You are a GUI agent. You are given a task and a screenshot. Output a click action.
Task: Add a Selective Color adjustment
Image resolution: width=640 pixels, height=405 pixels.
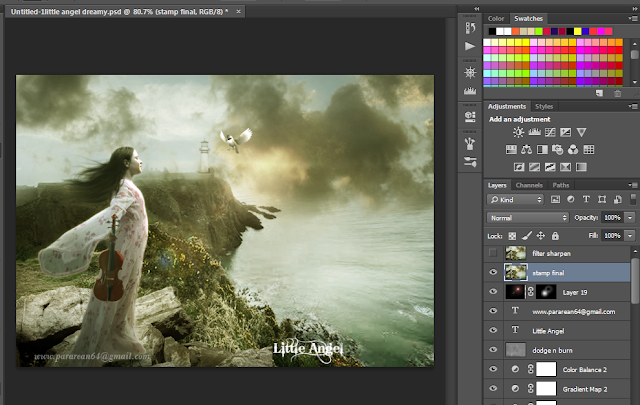click(x=565, y=167)
